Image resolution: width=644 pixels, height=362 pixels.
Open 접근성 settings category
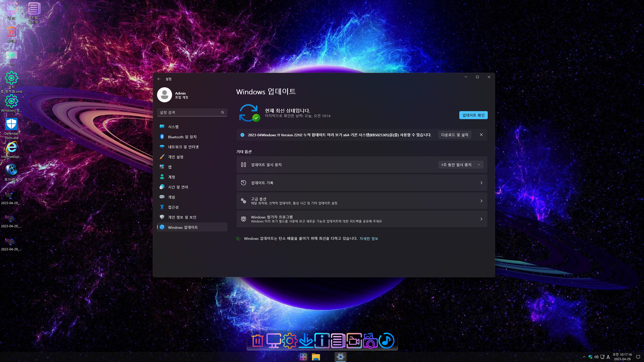tap(192, 207)
